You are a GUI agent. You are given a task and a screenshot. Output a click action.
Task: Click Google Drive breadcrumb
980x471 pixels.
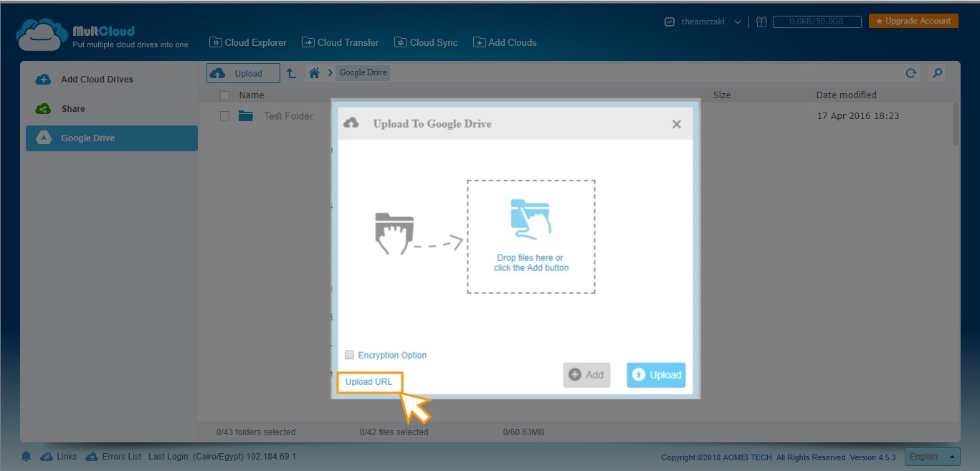(363, 72)
